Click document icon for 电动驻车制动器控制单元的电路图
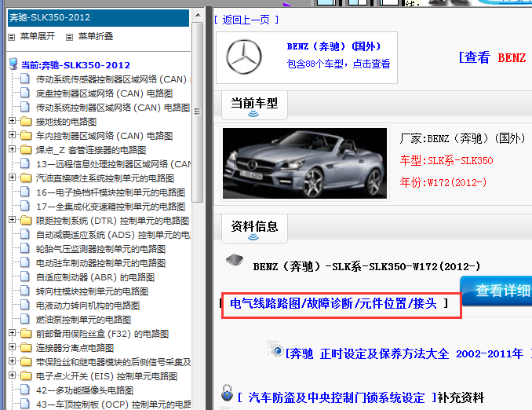Viewport: 532px width, 410px height. (x=25, y=262)
